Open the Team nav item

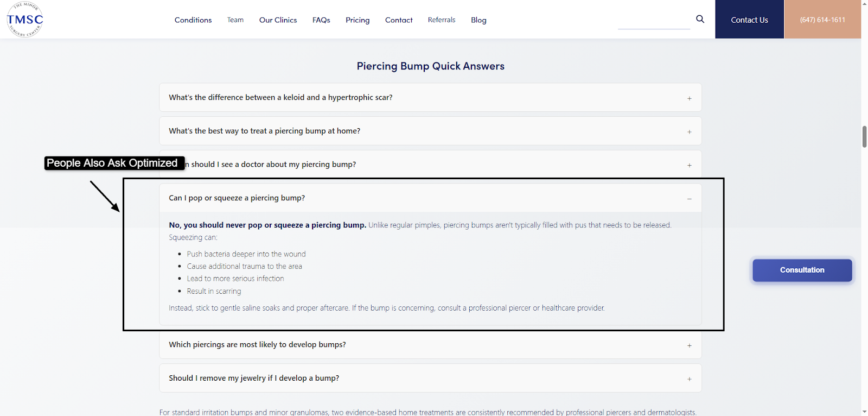click(x=235, y=20)
